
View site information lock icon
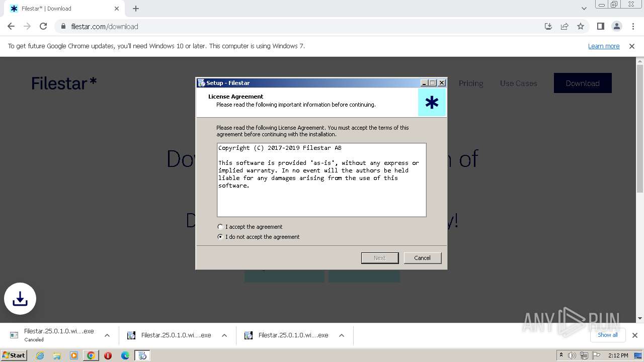63,26
